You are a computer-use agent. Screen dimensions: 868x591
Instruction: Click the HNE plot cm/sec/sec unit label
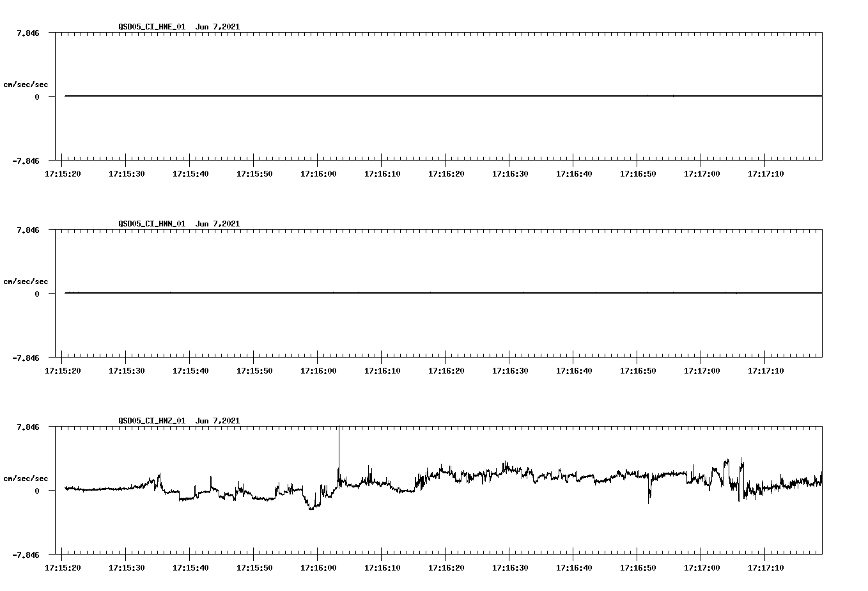[26, 84]
